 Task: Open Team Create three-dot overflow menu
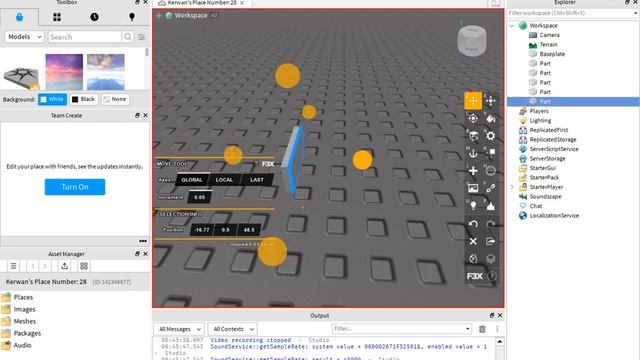pos(143,241)
